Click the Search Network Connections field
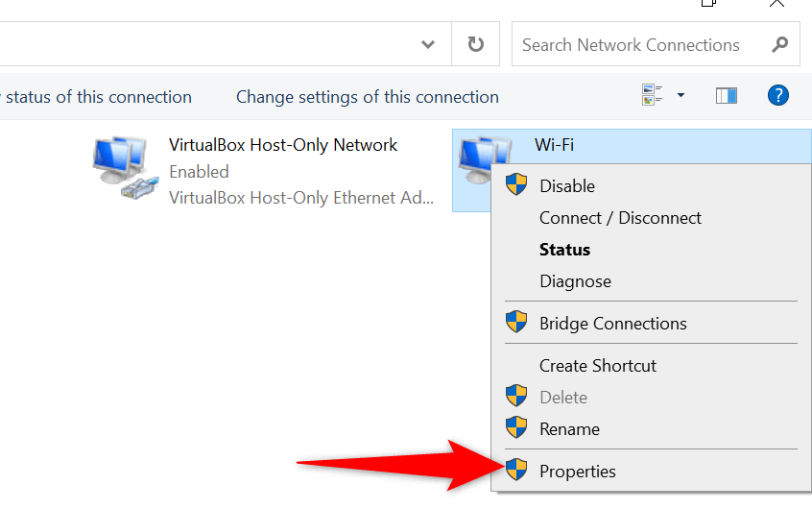The height and width of the screenshot is (509, 812). pyautogui.click(x=638, y=45)
